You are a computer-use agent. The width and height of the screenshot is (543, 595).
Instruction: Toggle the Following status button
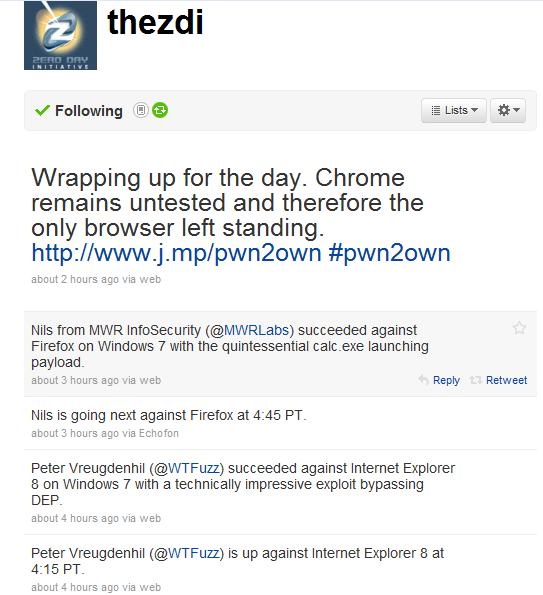pyautogui.click(x=79, y=111)
